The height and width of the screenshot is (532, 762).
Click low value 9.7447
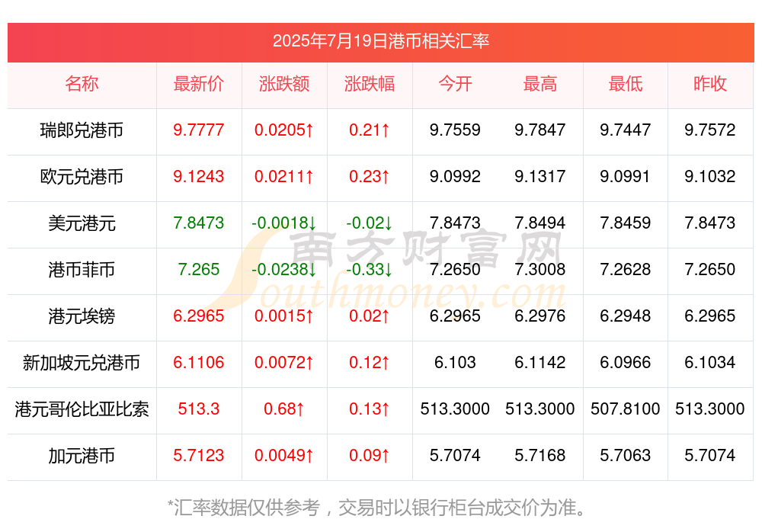[x=625, y=130]
